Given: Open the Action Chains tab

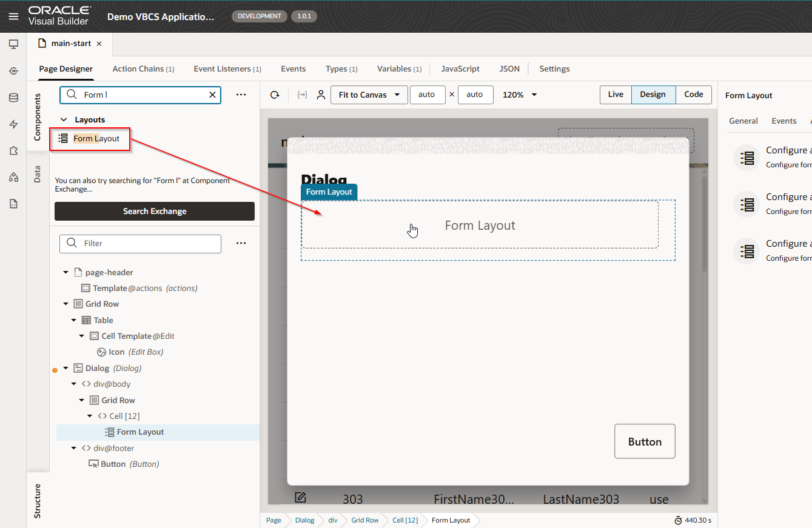Looking at the screenshot, I should point(143,69).
